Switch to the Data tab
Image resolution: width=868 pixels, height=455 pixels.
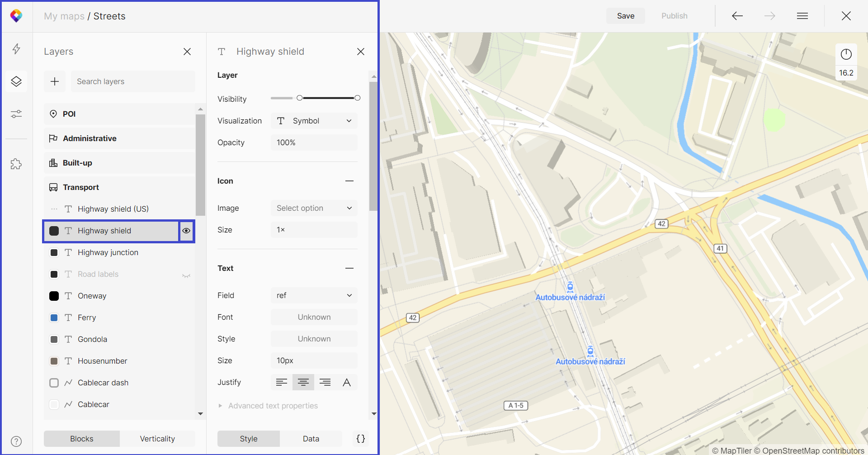311,439
